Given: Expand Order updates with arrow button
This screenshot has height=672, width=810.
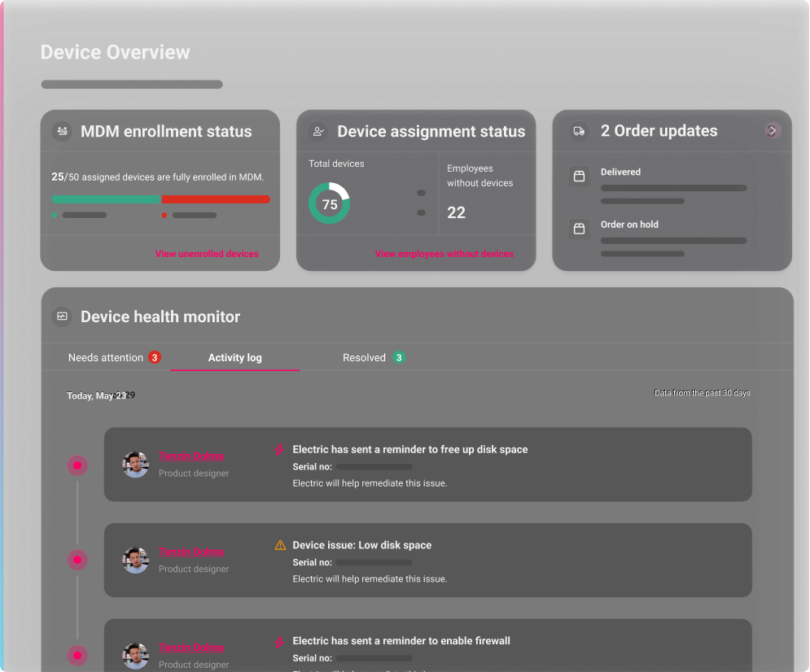Looking at the screenshot, I should (x=773, y=130).
